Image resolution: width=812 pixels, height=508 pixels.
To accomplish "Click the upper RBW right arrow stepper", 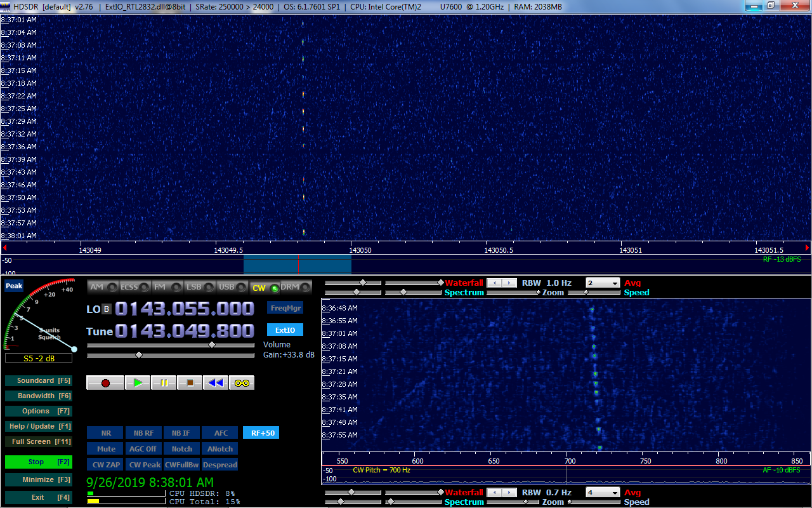I will click(507, 283).
